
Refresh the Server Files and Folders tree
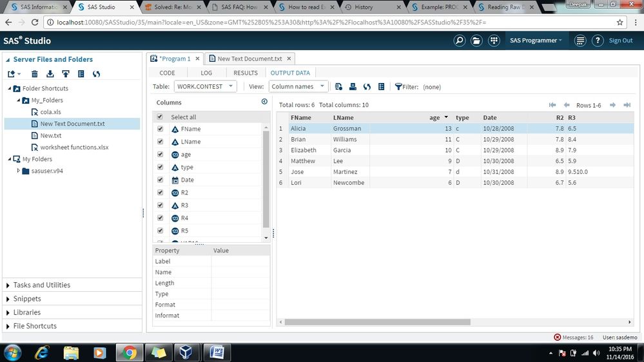pyautogui.click(x=97, y=74)
